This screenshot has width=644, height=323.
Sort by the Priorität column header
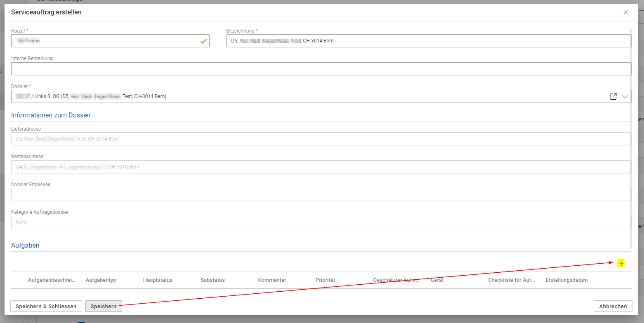click(x=325, y=280)
